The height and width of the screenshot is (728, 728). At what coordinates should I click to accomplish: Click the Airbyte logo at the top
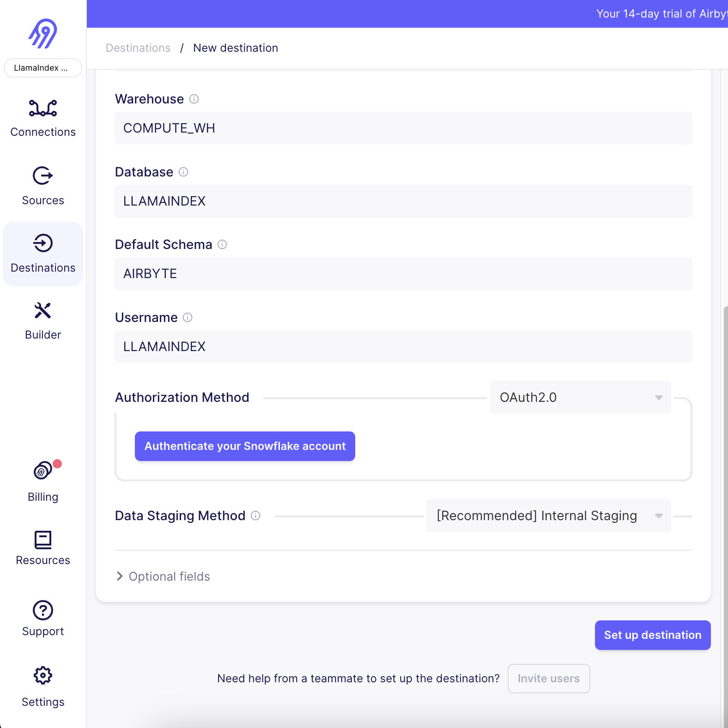coord(43,33)
